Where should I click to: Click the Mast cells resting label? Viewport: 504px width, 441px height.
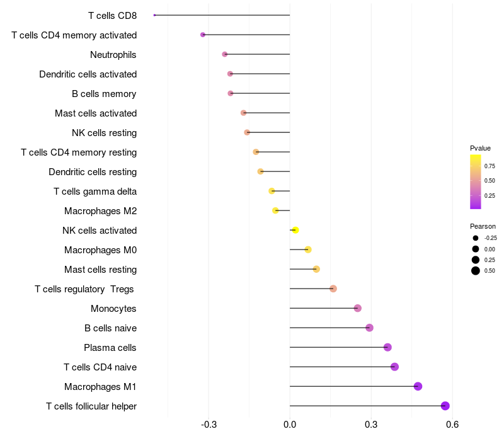tap(100, 270)
